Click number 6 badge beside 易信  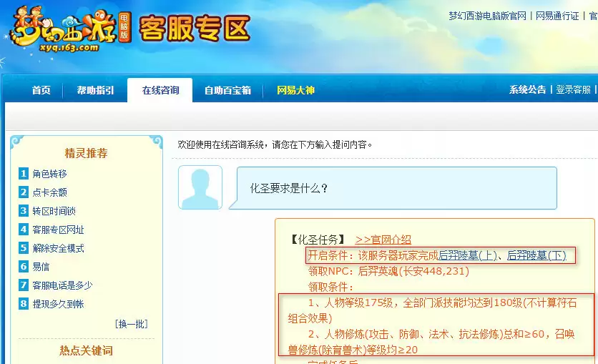[x=24, y=267]
